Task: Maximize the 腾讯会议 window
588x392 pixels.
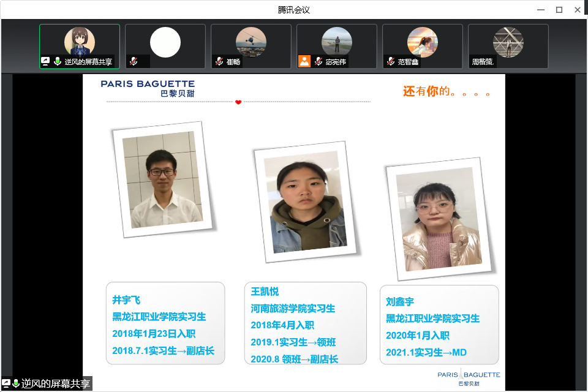Action: click(559, 9)
